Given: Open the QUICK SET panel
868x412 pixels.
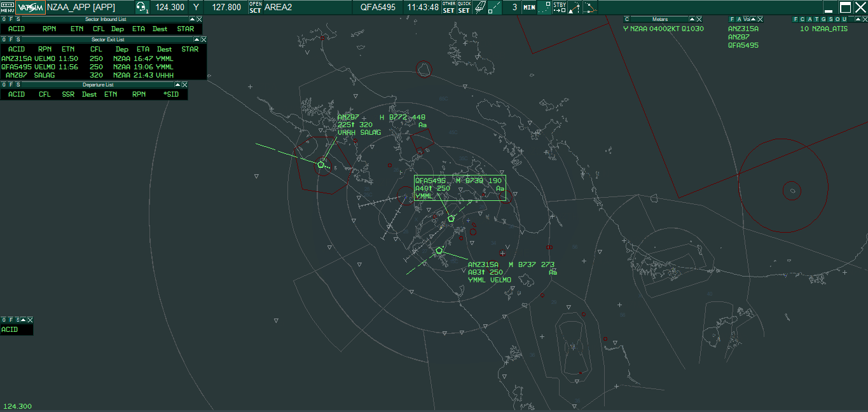Looking at the screenshot, I should pos(464,7).
